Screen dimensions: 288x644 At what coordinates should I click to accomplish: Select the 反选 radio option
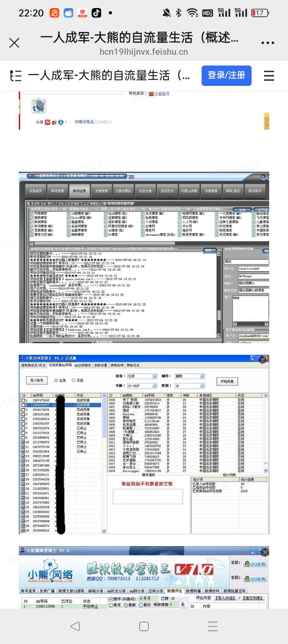click(73, 380)
